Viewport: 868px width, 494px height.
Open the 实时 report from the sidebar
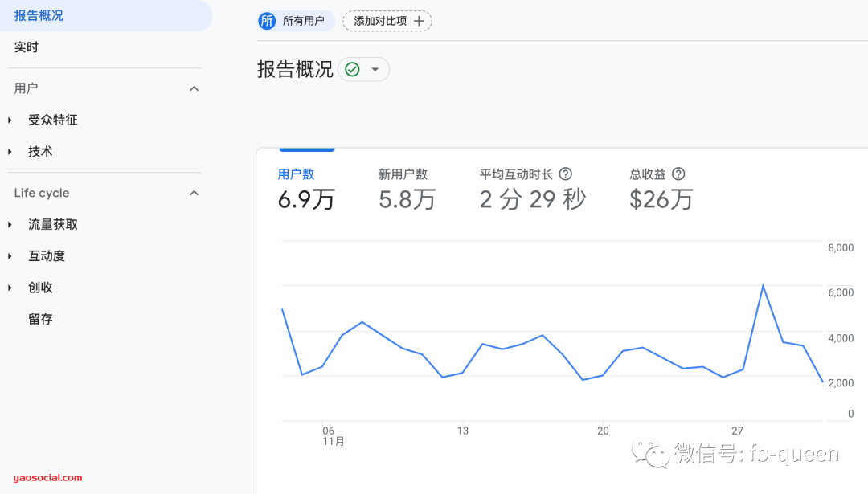(x=27, y=47)
